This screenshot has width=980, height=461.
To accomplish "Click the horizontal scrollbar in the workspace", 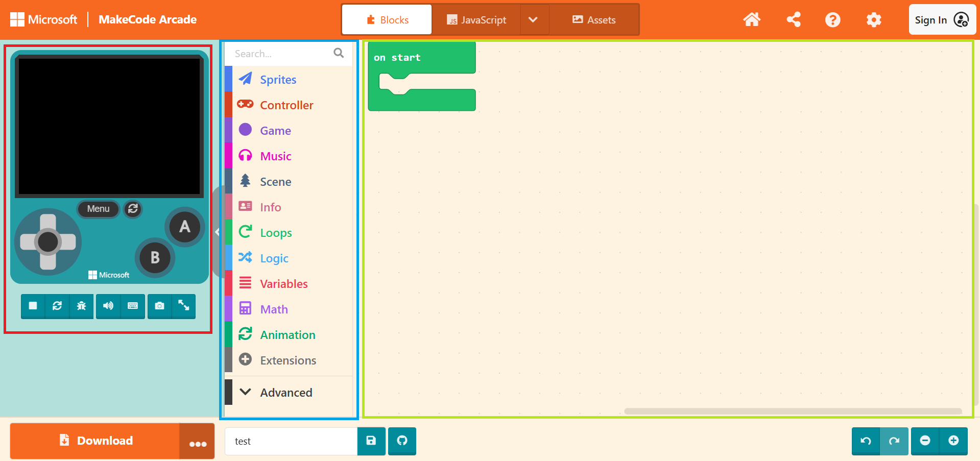I will pos(793,411).
